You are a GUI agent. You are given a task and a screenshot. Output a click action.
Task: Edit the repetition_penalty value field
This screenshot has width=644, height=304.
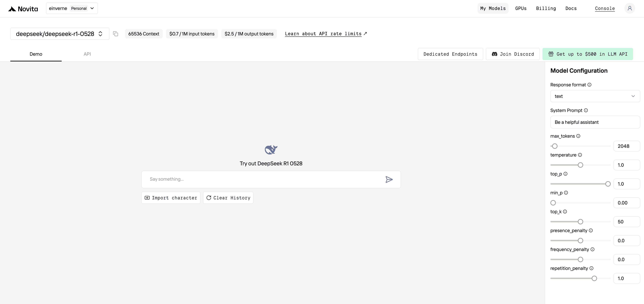click(626, 279)
